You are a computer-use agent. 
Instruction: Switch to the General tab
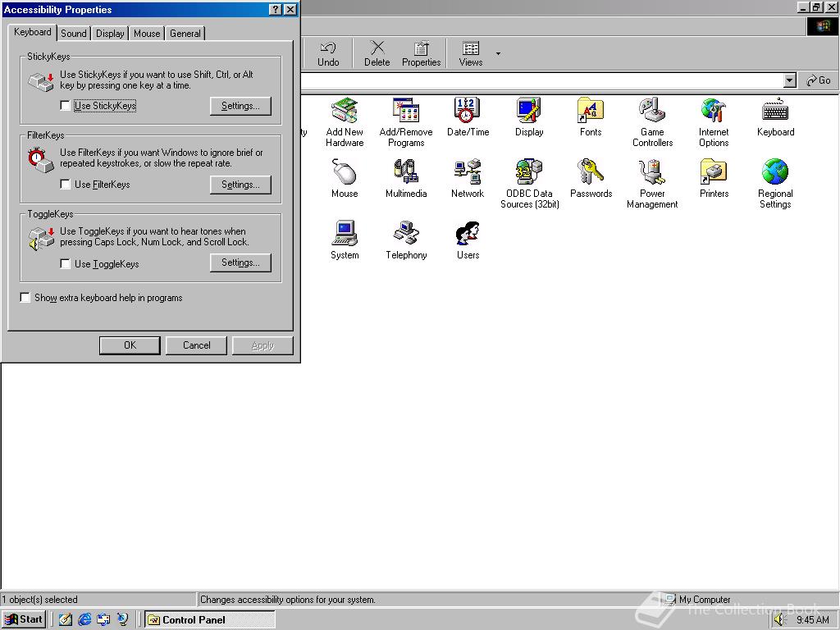click(185, 33)
